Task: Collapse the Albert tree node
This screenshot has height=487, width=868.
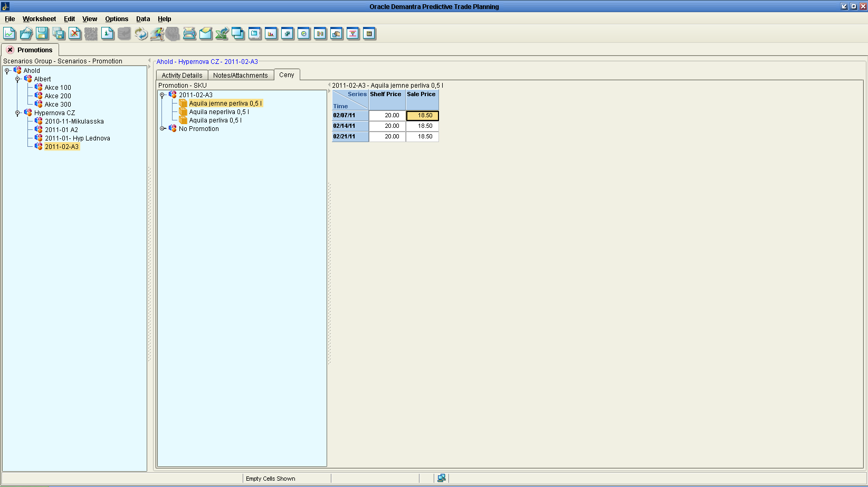Action: tap(17, 79)
